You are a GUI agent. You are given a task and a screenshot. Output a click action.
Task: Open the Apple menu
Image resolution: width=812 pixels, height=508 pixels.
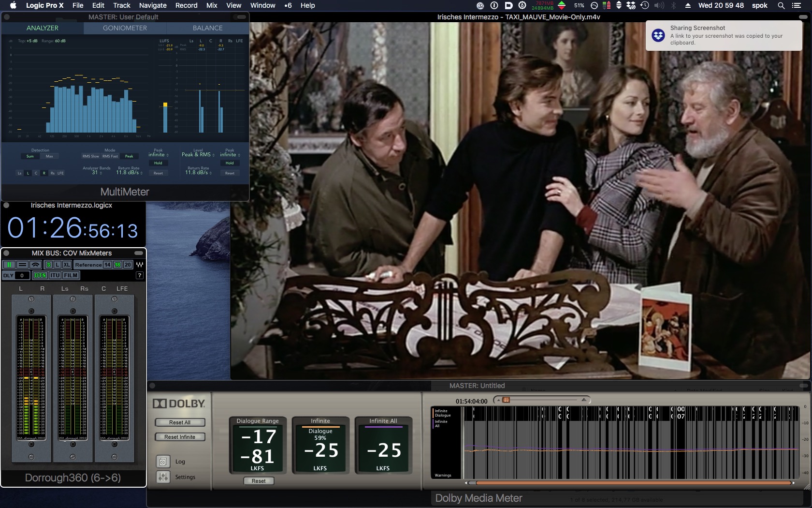(13, 5)
